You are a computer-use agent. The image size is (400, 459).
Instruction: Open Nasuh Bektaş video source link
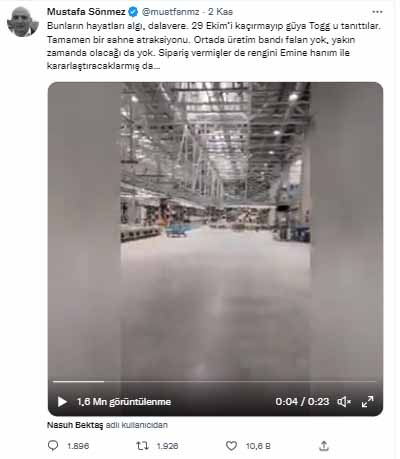point(75,425)
